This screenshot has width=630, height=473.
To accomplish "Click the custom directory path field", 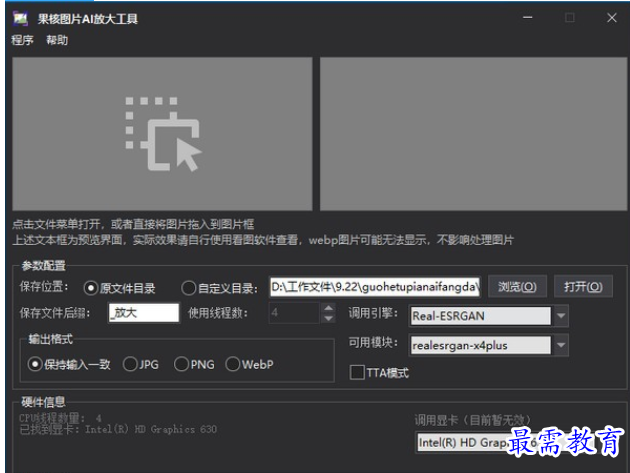I will 375,287.
